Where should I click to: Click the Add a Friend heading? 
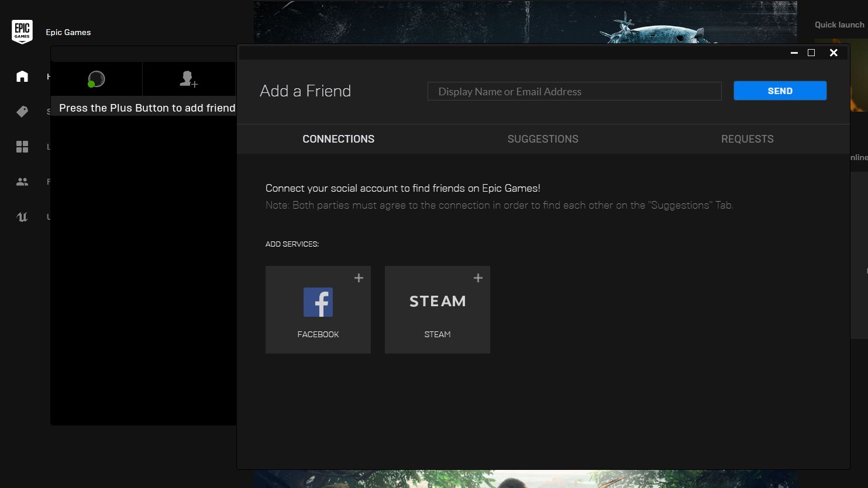coord(305,91)
